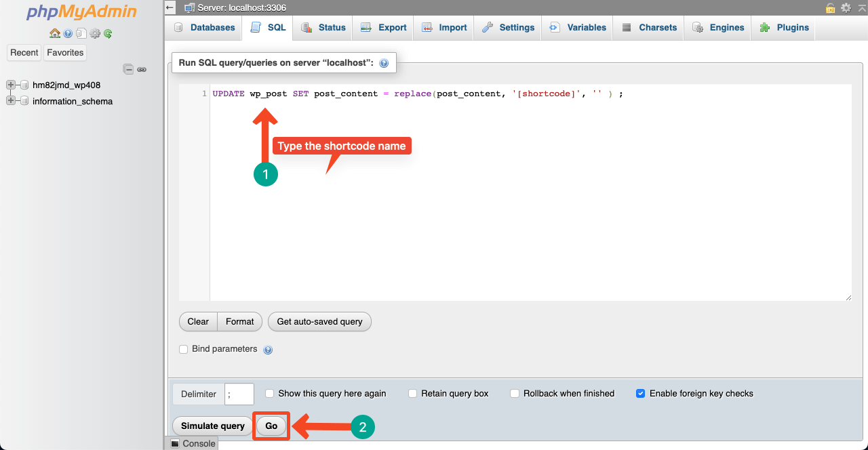Viewport: 868px width, 450px height.
Task: Go to the Import tab
Action: [444, 28]
